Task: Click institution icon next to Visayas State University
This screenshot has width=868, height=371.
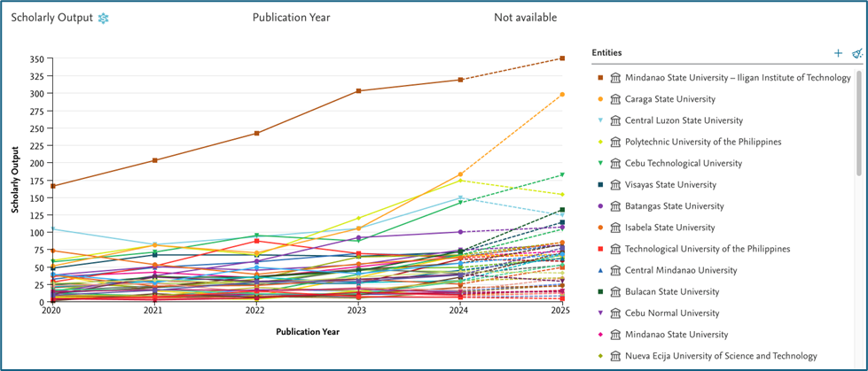Action: [x=615, y=185]
